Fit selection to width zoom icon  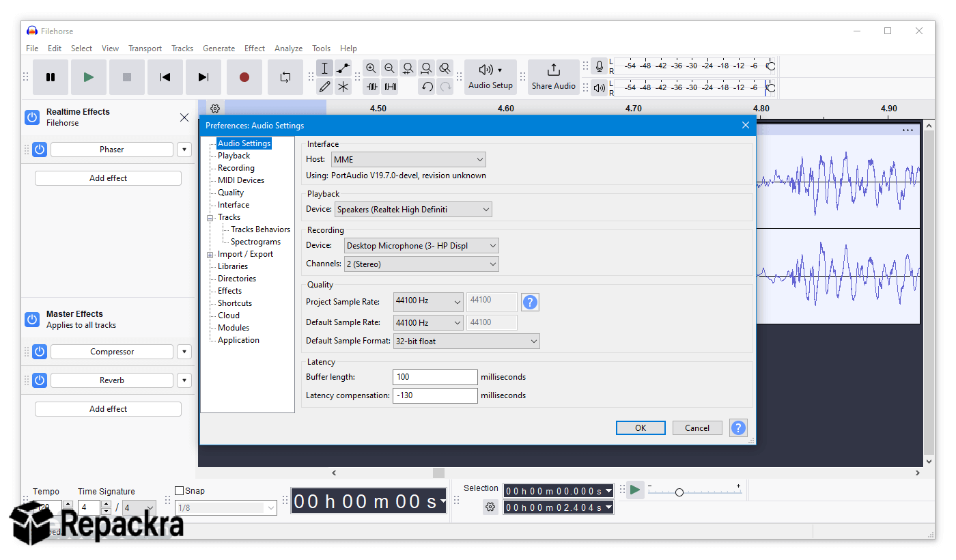408,68
